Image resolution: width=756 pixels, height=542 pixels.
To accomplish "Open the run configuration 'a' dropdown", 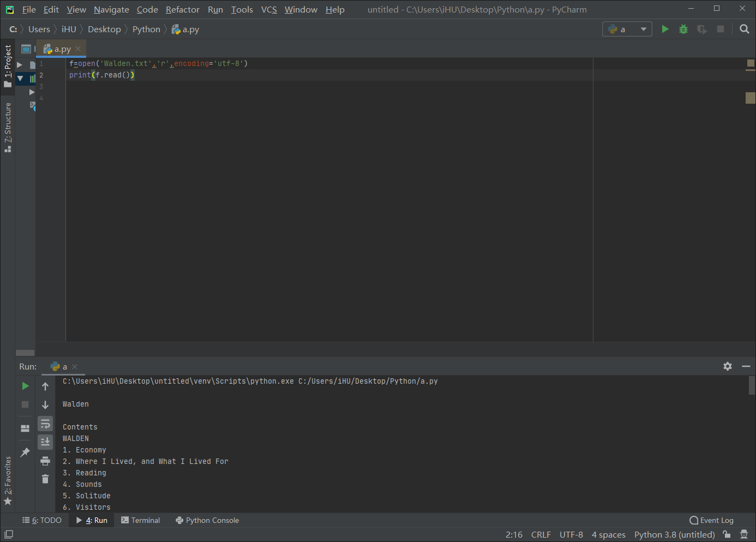I will click(627, 29).
